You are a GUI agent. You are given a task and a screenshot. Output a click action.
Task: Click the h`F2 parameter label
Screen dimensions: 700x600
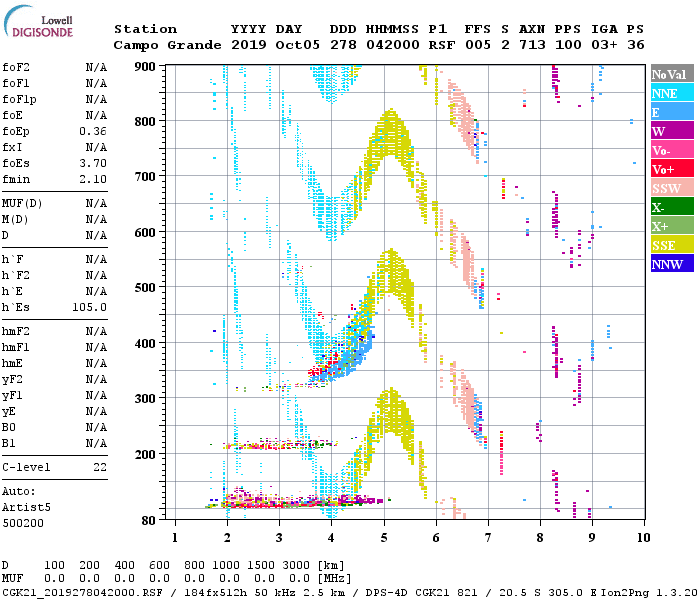pos(16,275)
